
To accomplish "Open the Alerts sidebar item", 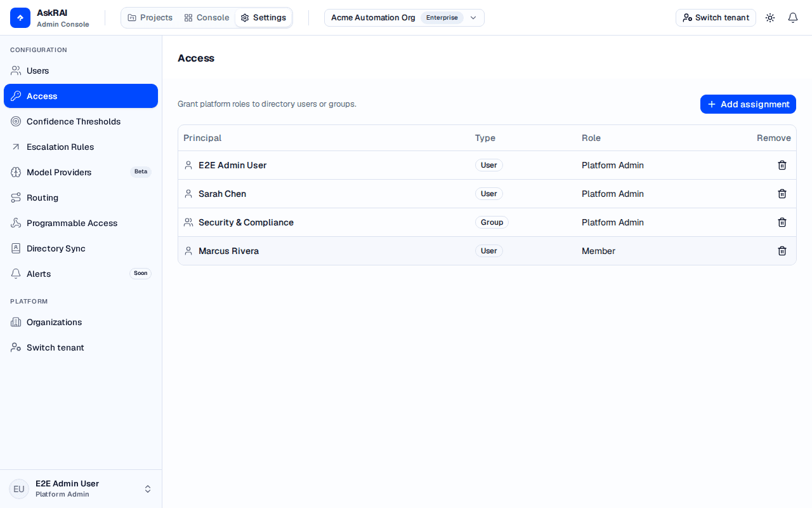I will (x=81, y=274).
